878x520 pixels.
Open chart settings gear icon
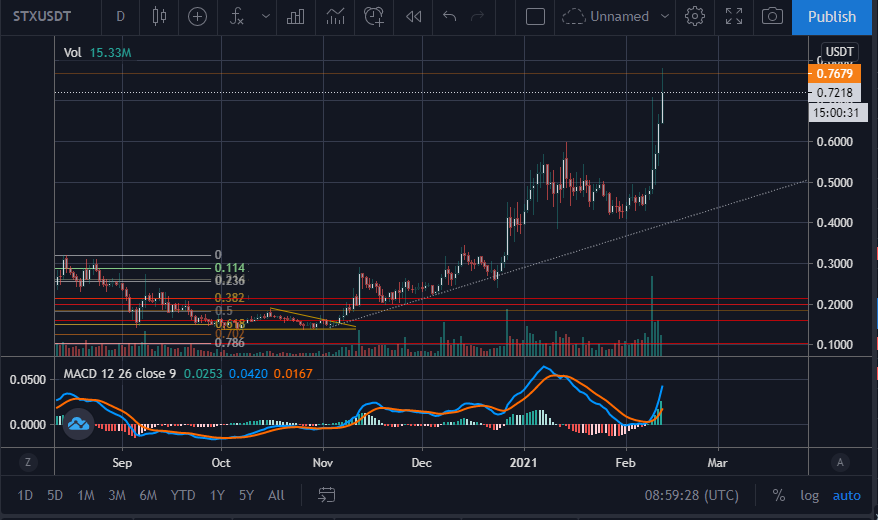695,16
